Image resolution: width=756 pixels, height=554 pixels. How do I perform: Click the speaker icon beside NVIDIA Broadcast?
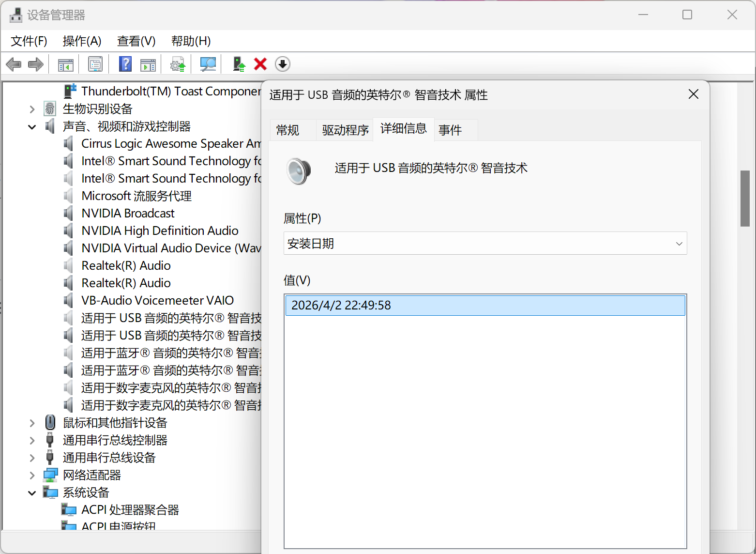pyautogui.click(x=69, y=213)
